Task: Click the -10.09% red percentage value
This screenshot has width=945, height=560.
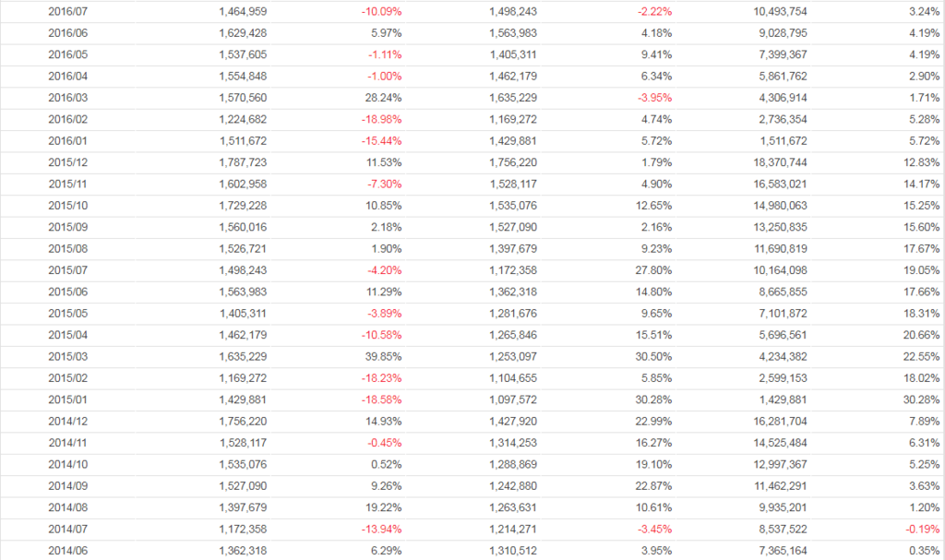Action: tap(381, 11)
